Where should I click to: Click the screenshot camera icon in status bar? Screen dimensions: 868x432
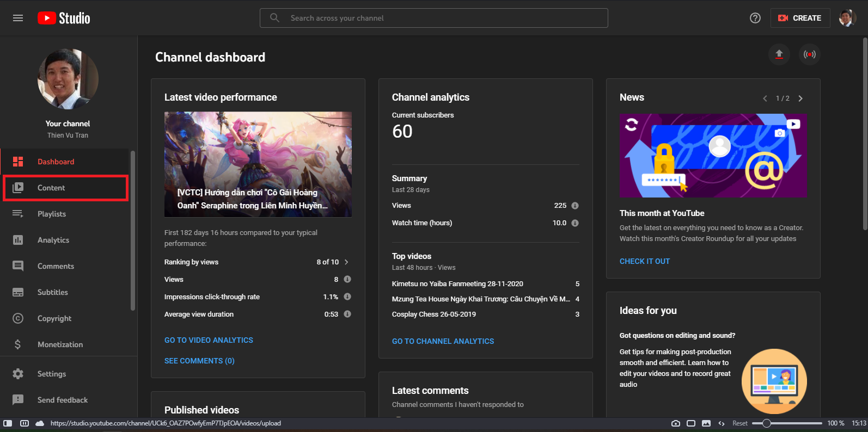click(676, 423)
